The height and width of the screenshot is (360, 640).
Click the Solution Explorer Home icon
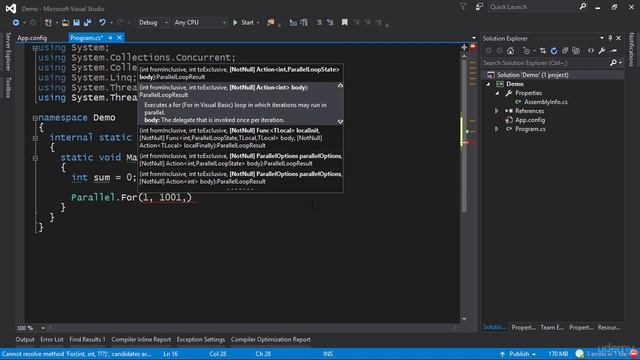pyautogui.click(x=511, y=51)
